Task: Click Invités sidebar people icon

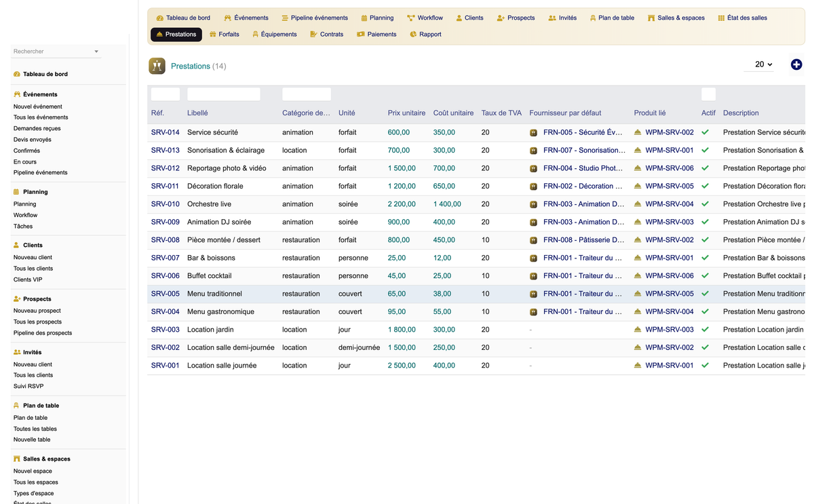Action: click(x=17, y=352)
